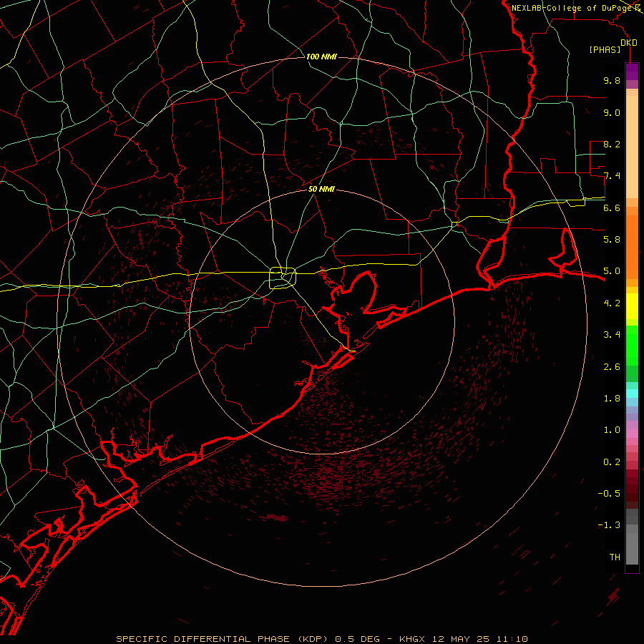Select the 0.2 value on color scale
The image size is (644, 644).
point(612,462)
